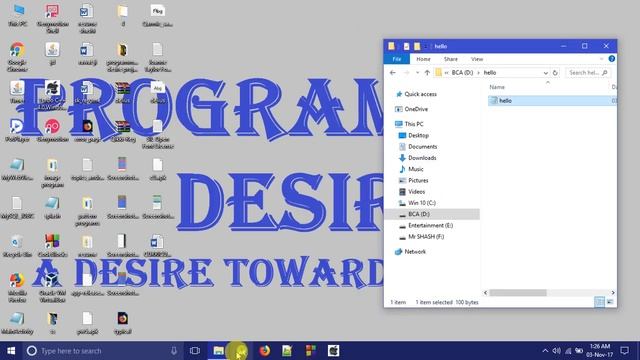Open Win 10 (C:) drive
Viewport: 640px width, 360px height.
click(422, 203)
